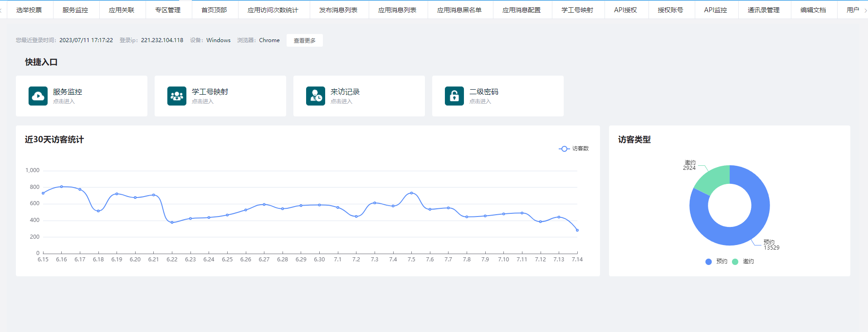Click the login time 2023/07/11 17:17:22
The width and height of the screenshot is (868, 332).
86,40
